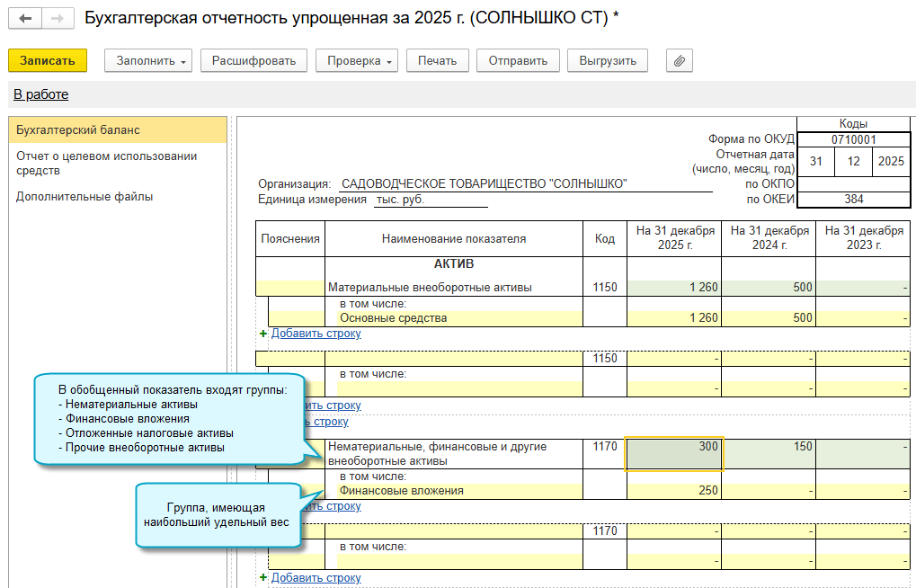Go forward with the right arrow button

pyautogui.click(x=58, y=19)
